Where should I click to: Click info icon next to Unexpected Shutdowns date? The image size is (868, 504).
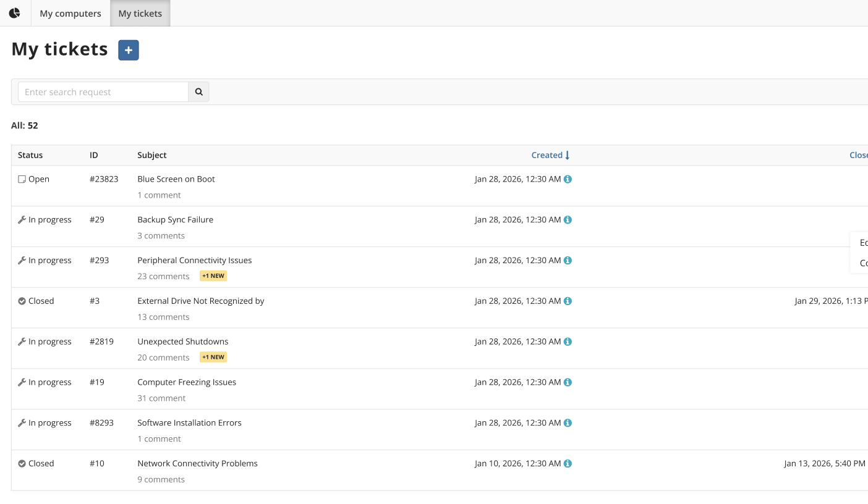tap(568, 342)
